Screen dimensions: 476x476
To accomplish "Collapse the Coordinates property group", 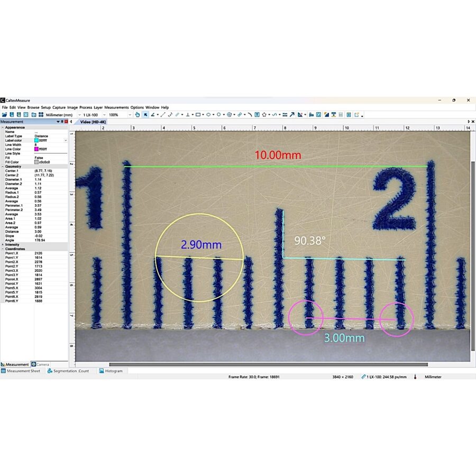I will pos(3,249).
